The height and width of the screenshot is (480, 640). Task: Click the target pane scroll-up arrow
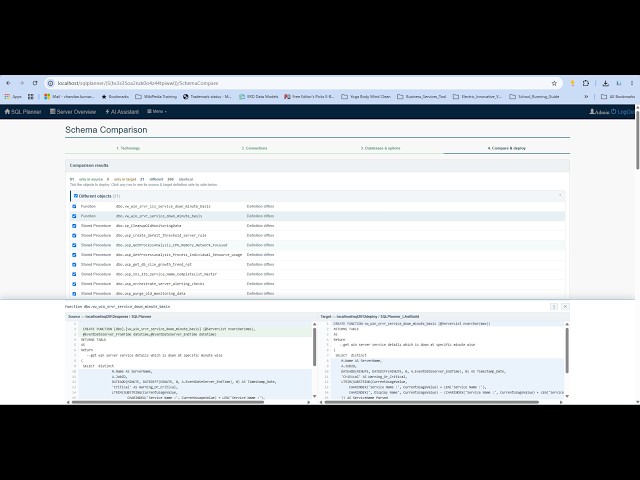point(567,324)
